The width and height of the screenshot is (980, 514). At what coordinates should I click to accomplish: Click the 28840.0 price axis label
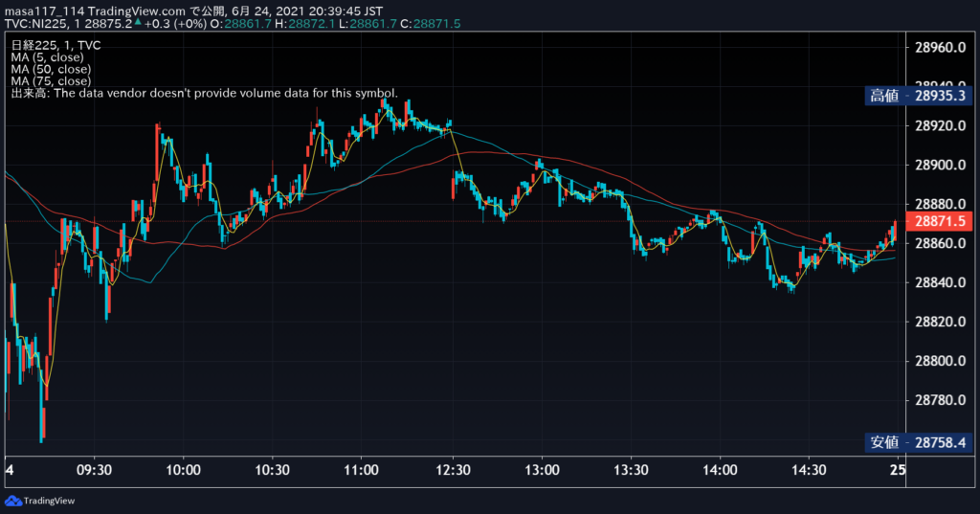click(x=940, y=282)
